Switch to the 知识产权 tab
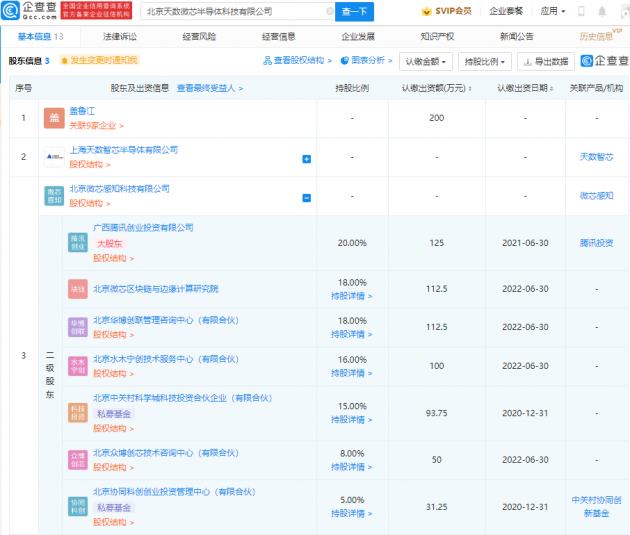 click(437, 36)
